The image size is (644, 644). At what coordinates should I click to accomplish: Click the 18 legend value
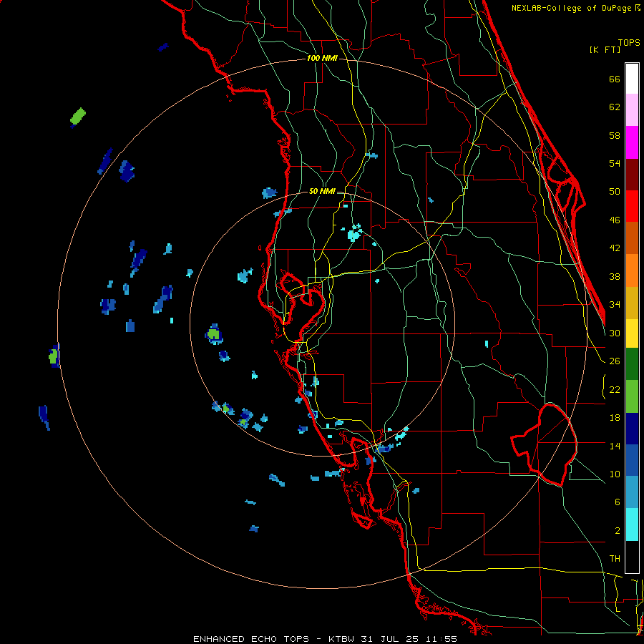[615, 418]
